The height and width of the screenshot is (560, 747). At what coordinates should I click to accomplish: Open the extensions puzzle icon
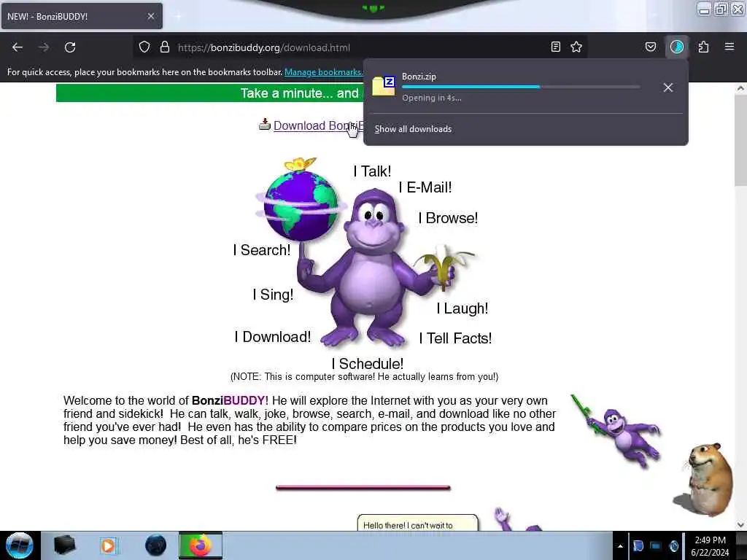tap(703, 47)
